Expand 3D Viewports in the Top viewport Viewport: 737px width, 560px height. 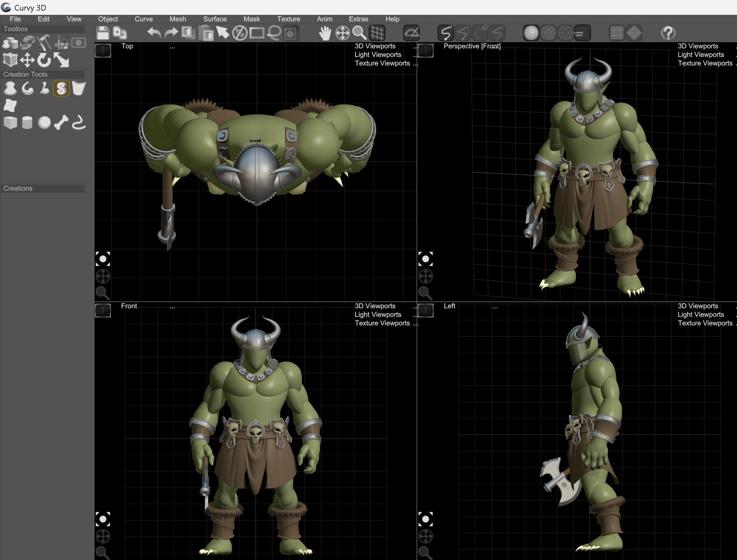pyautogui.click(x=375, y=46)
